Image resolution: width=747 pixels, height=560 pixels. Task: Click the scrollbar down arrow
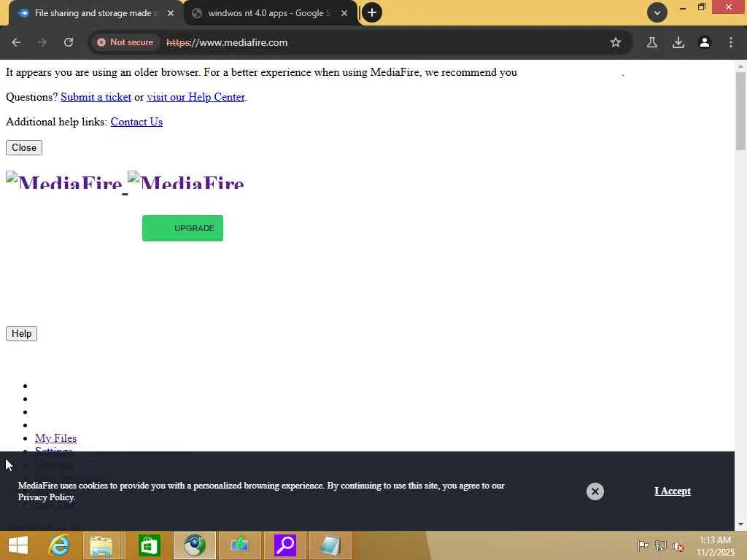pyautogui.click(x=740, y=524)
